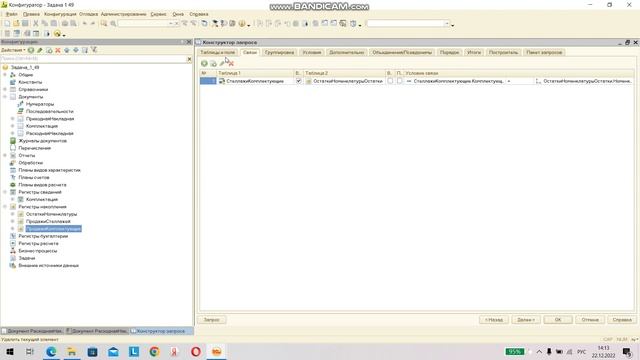Switch to the Порядок tab

[449, 52]
